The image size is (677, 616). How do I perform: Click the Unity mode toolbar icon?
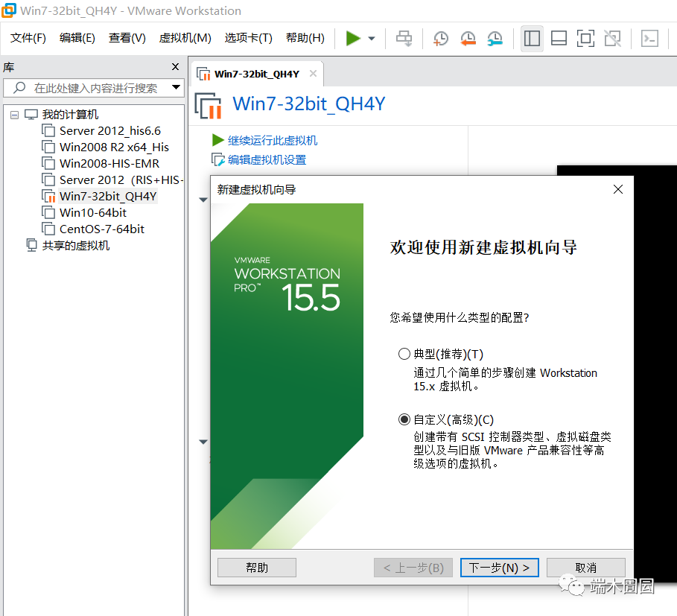pos(612,39)
